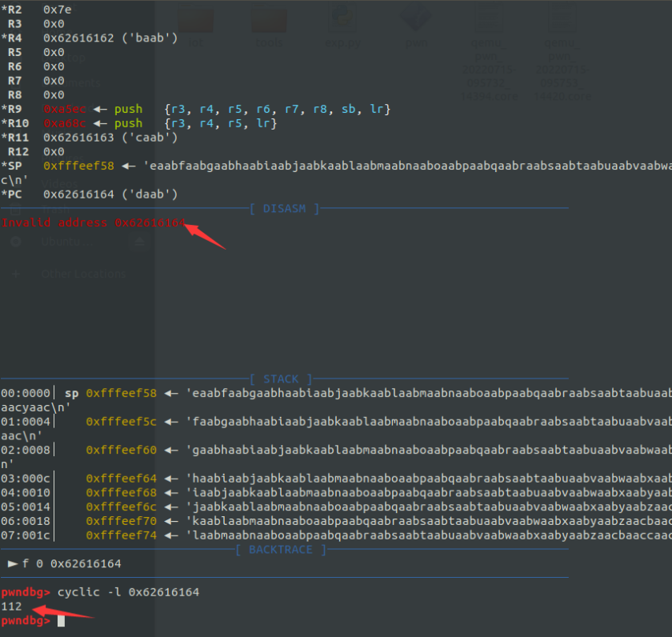This screenshot has height=637, width=672.
Task: Select PC value 0x62616164 ('daab')
Action: pos(110,194)
